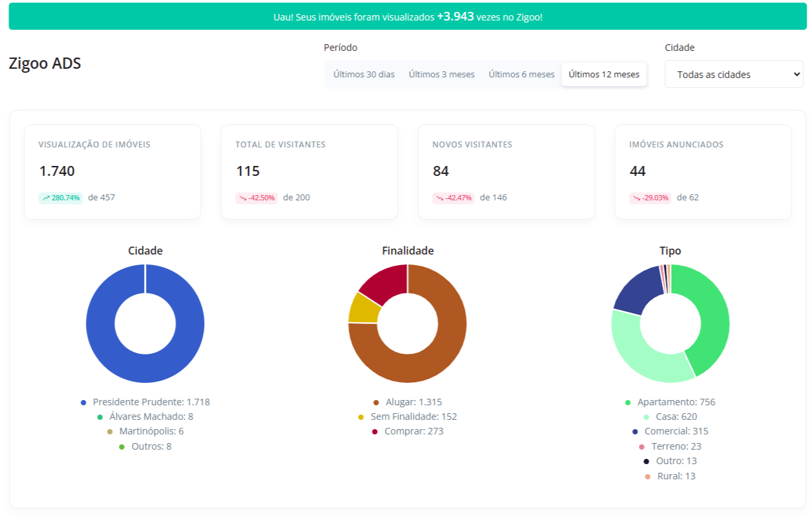Click the Comercial legend dark blue dot

pyautogui.click(x=634, y=432)
